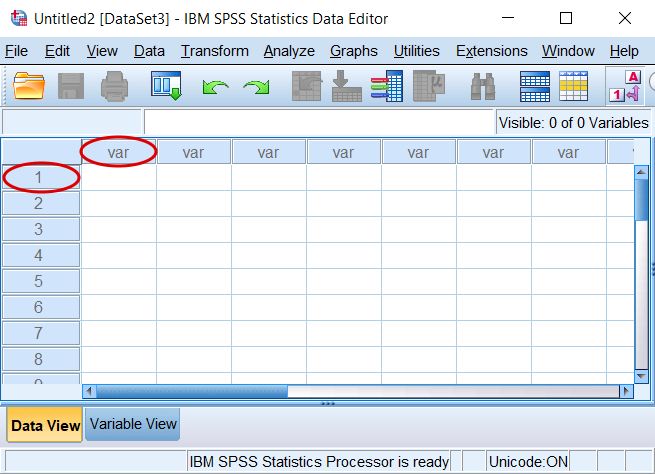Click the green Undo arrow
Image resolution: width=655 pixels, height=474 pixels.
[x=215, y=87]
